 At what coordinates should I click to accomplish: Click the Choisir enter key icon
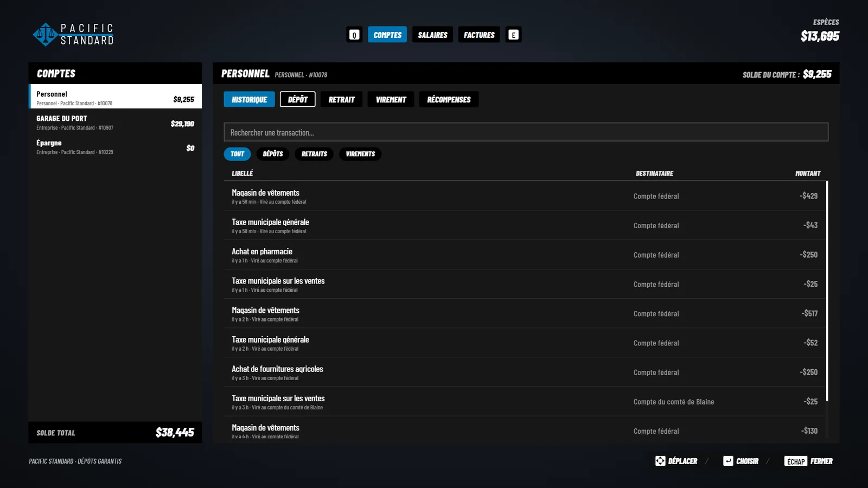coord(728,461)
